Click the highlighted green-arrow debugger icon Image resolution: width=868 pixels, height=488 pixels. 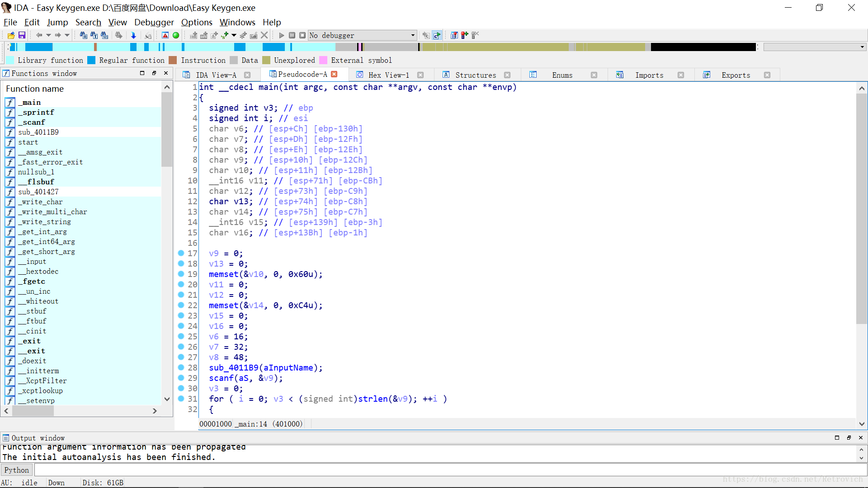coord(437,35)
